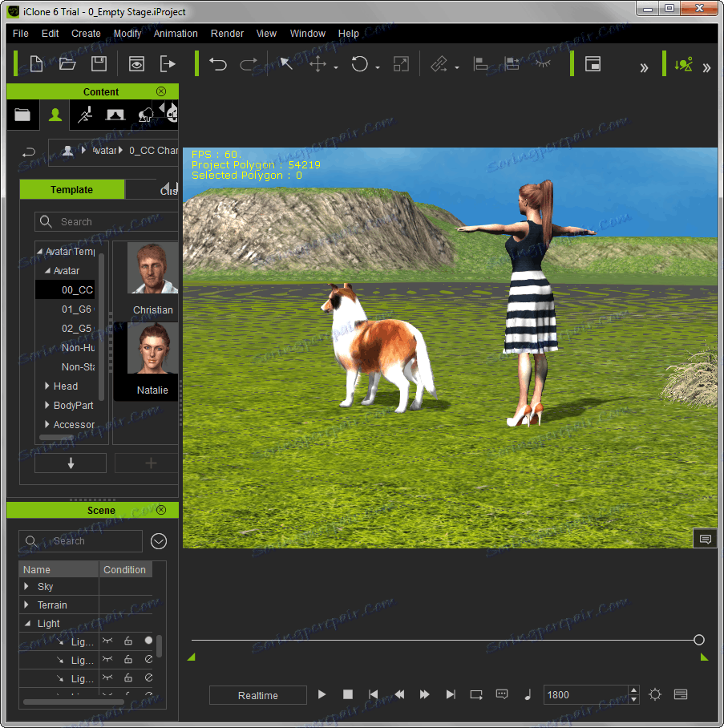Choose the Scale tool in the toolbar
Viewport: 724px width, 728px height.
(x=401, y=63)
